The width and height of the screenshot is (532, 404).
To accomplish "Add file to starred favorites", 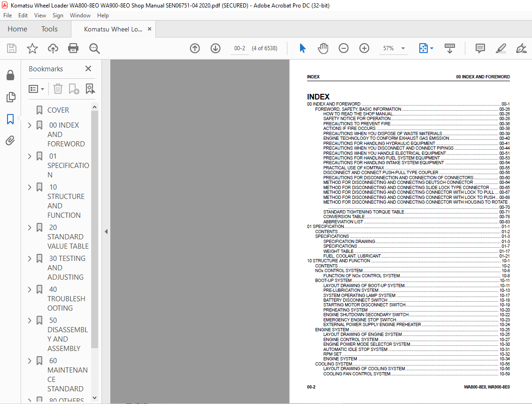I will click(32, 48).
